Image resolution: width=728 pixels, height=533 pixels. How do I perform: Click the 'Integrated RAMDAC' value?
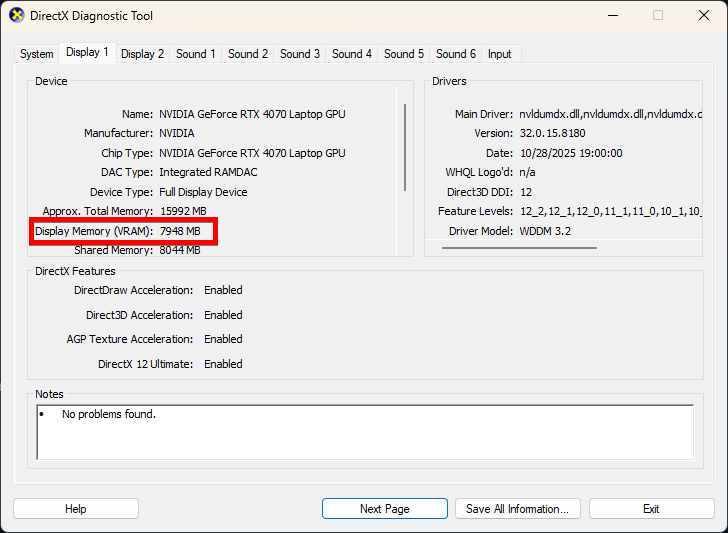(x=208, y=172)
